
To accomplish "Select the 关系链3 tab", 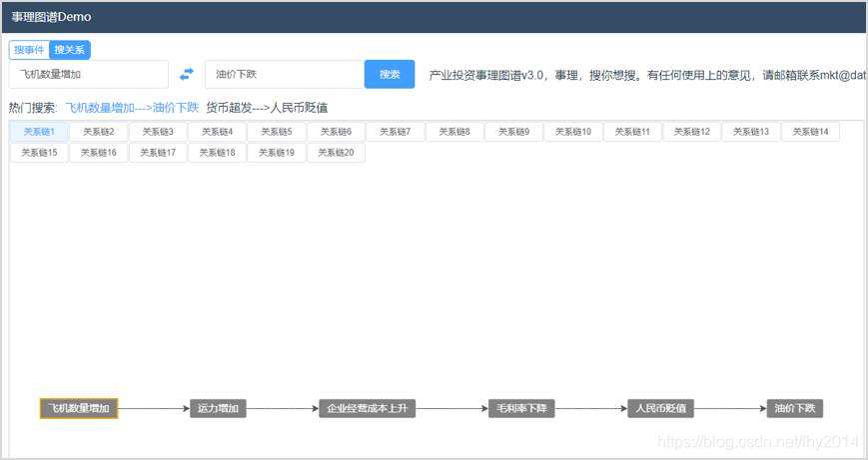I will point(158,132).
